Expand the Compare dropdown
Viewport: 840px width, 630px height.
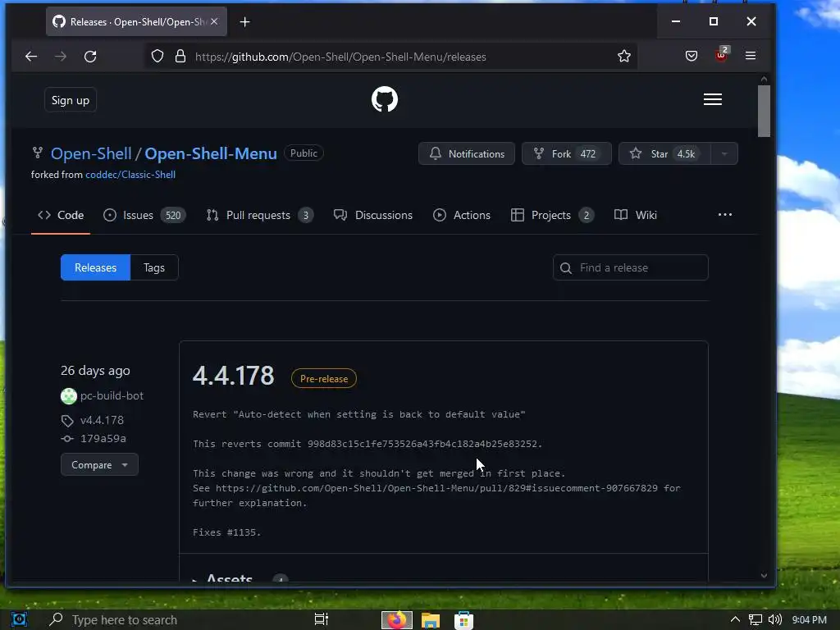tap(99, 464)
